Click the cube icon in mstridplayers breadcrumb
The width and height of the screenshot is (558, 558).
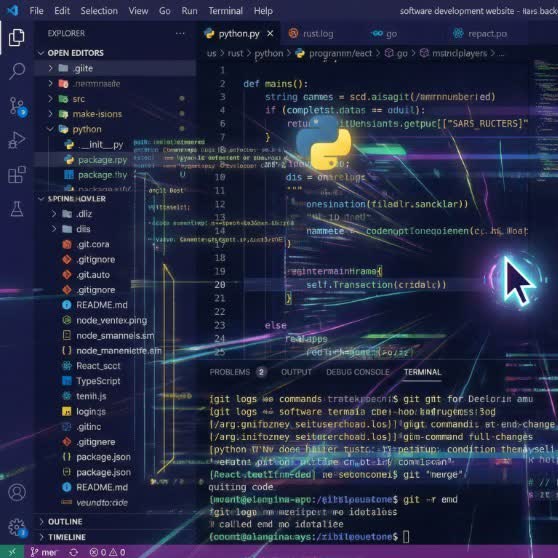click(x=424, y=53)
